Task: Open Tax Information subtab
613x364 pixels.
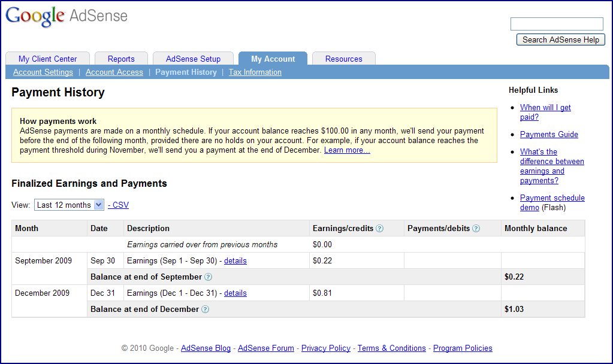Action: 255,72
